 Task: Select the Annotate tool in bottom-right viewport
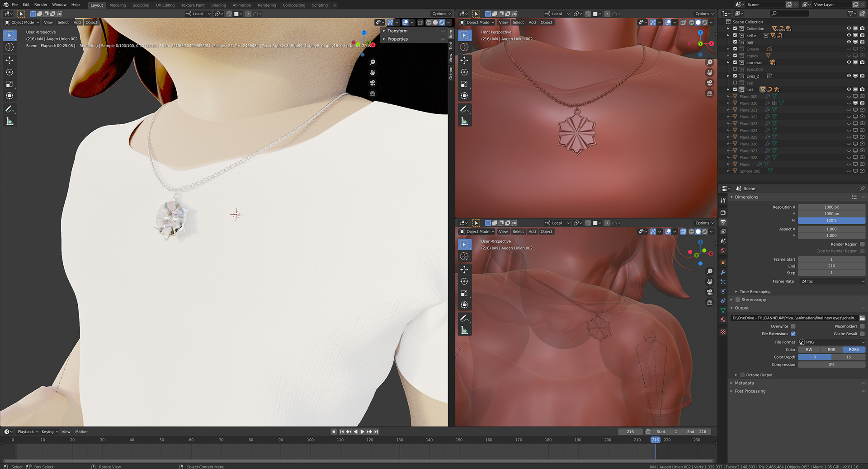(x=464, y=319)
